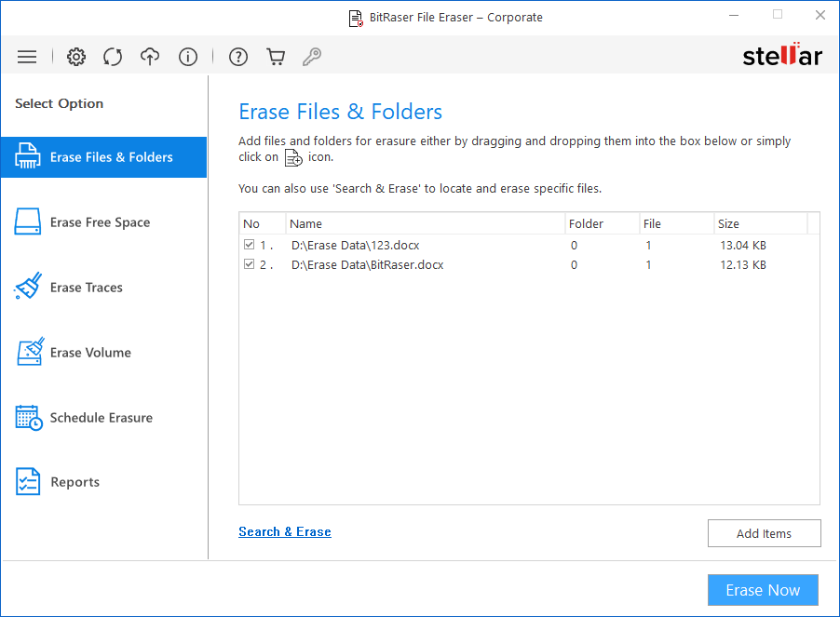Uncheck the BitRaser.docx checkbox
The height and width of the screenshot is (617, 840).
(249, 264)
